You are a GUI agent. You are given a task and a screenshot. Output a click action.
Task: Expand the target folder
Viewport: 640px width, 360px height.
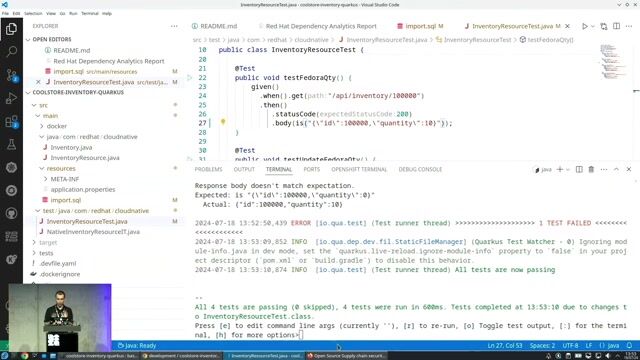(x=48, y=242)
